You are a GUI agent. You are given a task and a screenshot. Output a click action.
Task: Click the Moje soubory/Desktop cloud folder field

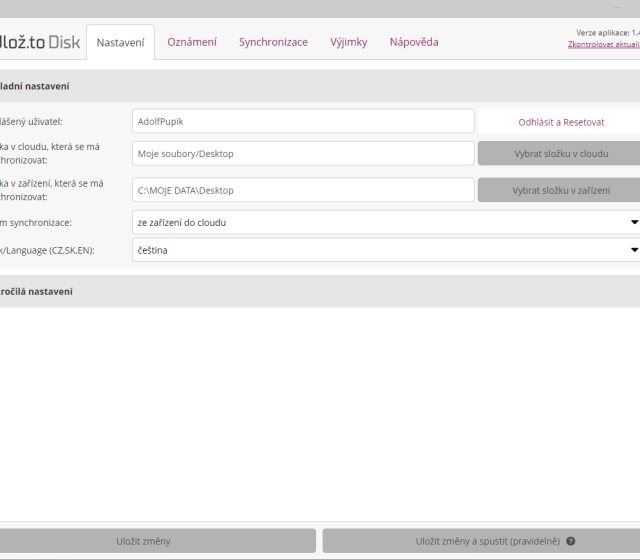[x=303, y=154]
